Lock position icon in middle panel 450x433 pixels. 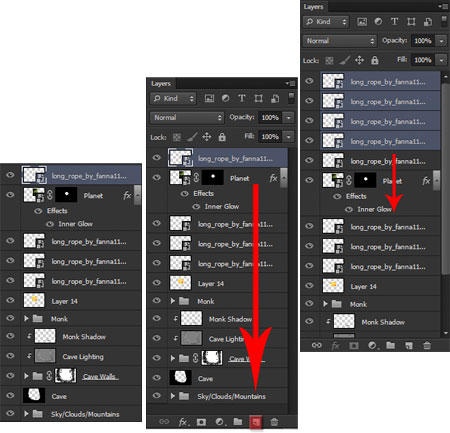[207, 137]
